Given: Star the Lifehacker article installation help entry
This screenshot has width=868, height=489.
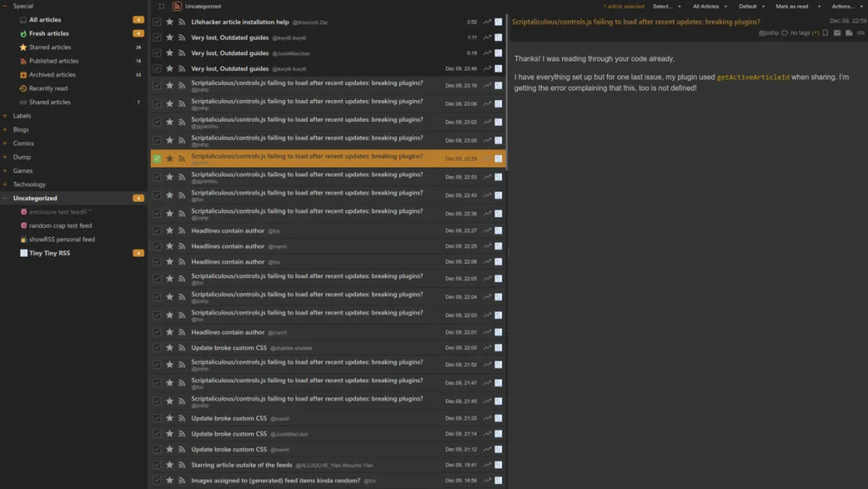Looking at the screenshot, I should [170, 22].
